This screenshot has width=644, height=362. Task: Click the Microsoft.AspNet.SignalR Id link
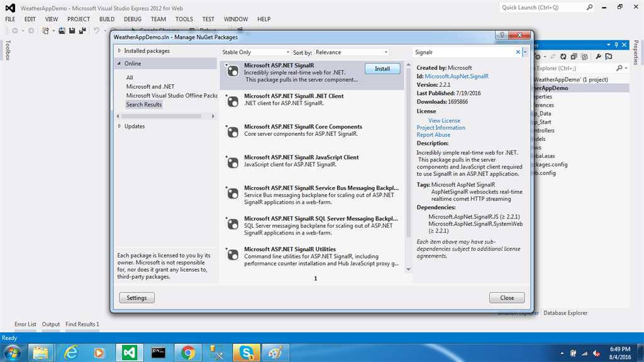pos(457,76)
